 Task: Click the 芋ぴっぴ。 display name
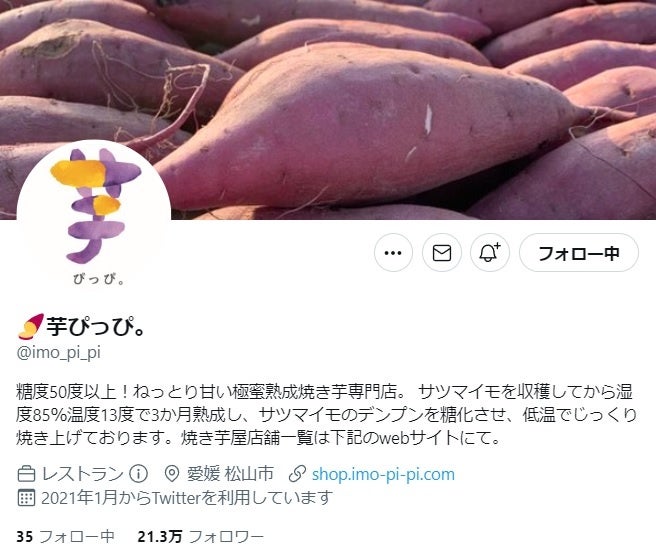(x=96, y=326)
